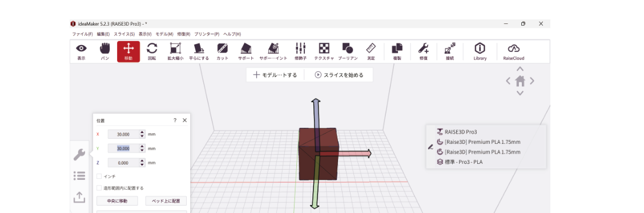Select the 測定 (Measure) ruler tool
644x213 pixels.
371,52
